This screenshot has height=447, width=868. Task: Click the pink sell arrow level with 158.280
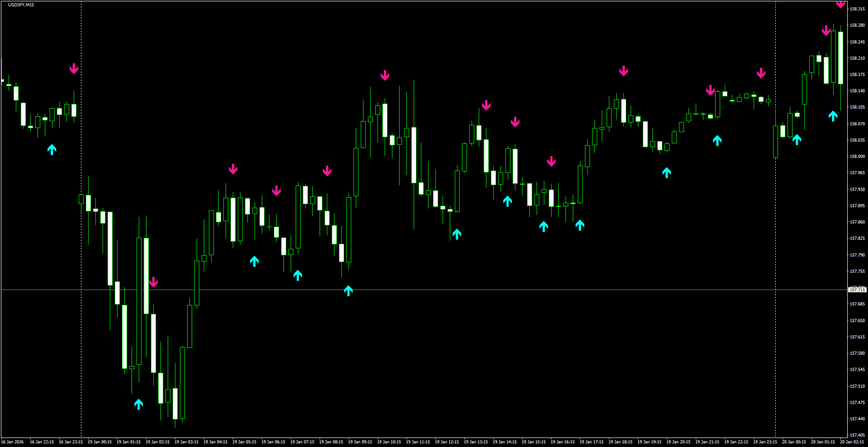tap(826, 31)
